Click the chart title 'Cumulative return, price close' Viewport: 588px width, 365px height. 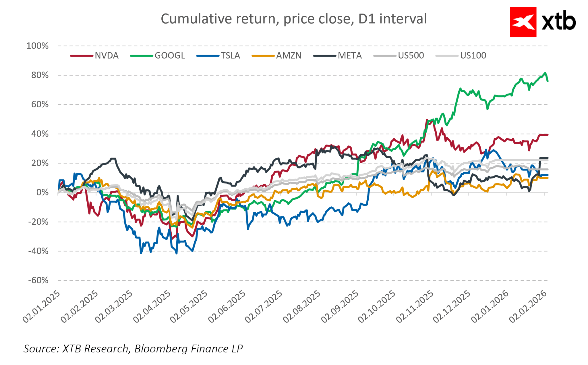[293, 19]
